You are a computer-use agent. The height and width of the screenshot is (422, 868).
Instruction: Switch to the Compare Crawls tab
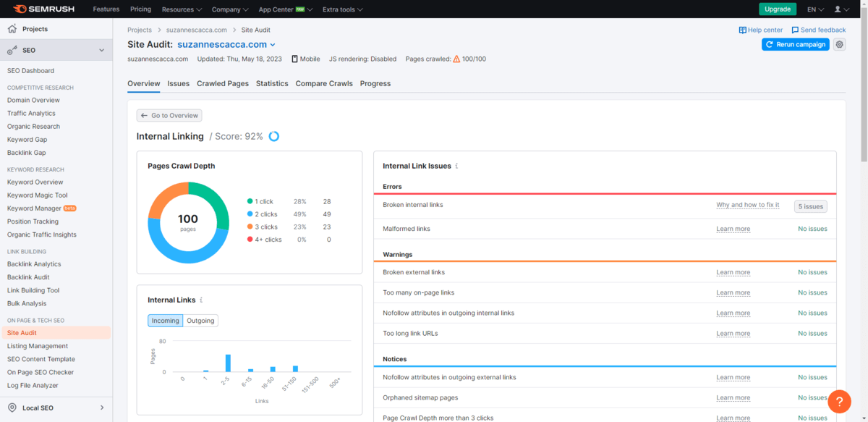[x=324, y=84]
